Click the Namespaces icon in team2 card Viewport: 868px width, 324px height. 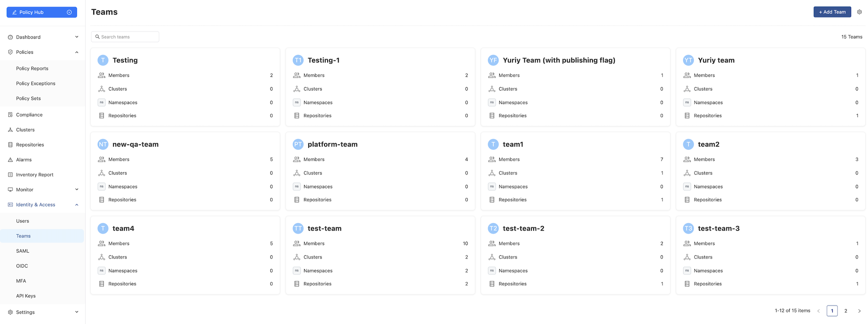point(687,187)
